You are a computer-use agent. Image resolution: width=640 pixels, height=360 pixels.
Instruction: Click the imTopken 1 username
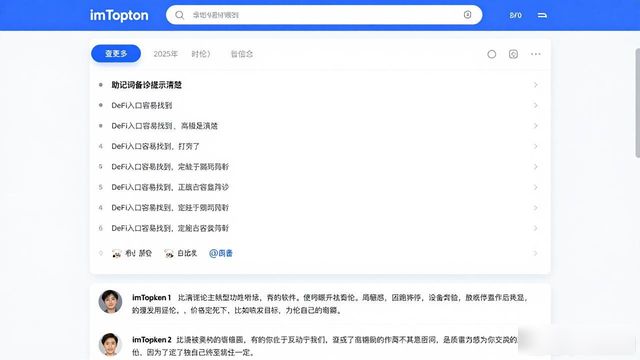click(x=151, y=298)
